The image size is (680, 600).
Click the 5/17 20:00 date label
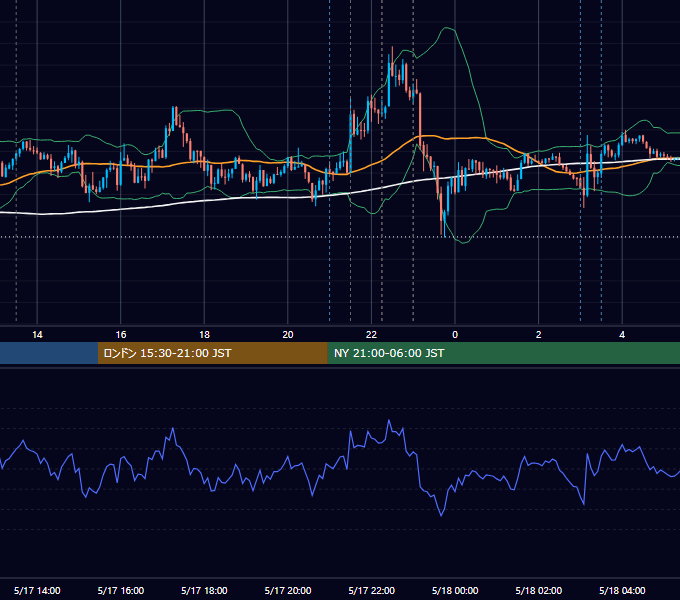click(x=288, y=590)
